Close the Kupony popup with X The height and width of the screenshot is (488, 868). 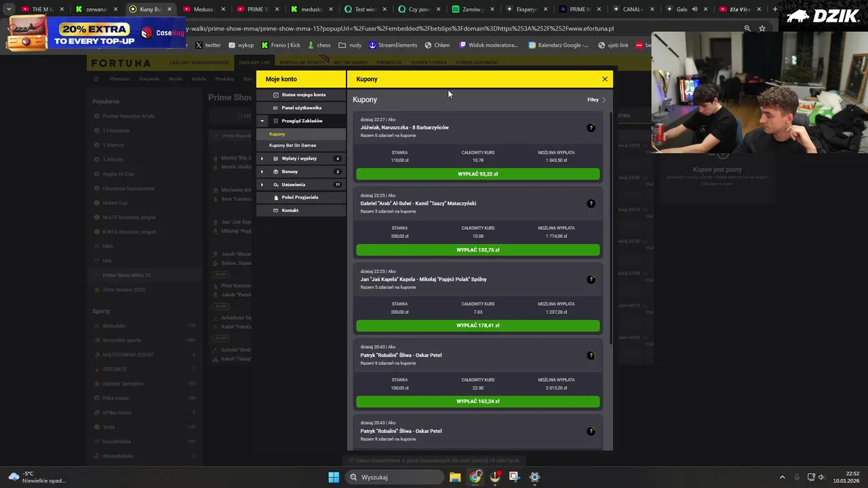605,79
